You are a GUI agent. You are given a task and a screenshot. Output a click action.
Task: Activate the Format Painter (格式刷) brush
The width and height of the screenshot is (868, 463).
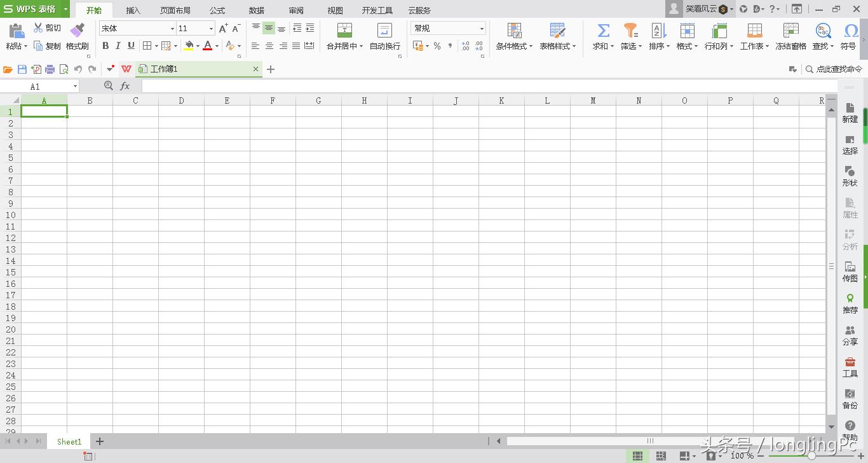[x=77, y=31]
